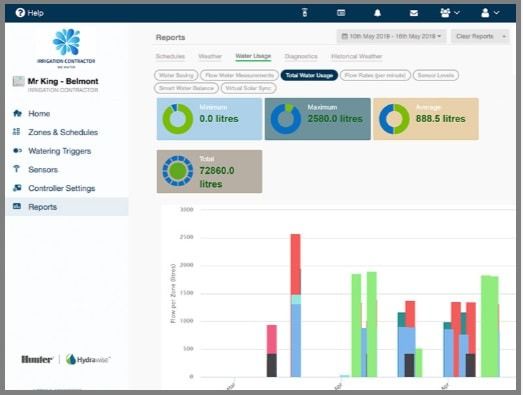Click the Total 72860.0 litres card
Screen dimensions: 523x395
point(209,171)
